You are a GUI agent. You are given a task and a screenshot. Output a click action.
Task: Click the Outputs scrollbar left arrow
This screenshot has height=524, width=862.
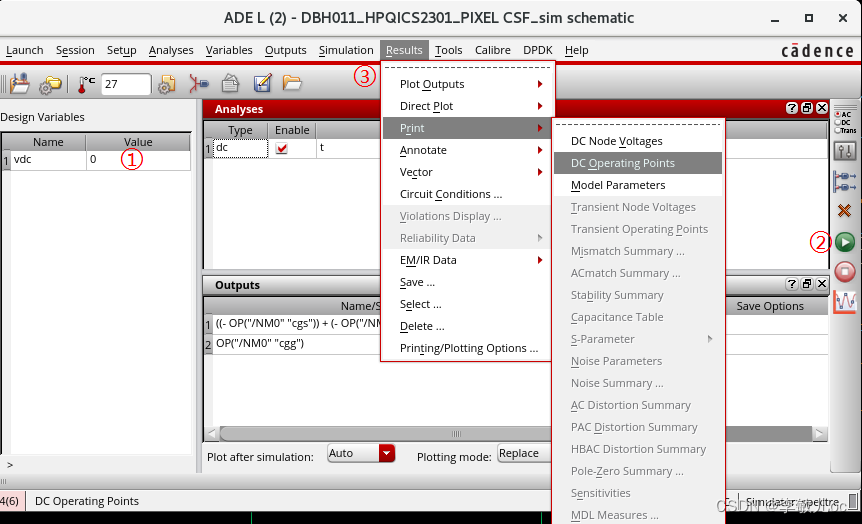click(212, 433)
